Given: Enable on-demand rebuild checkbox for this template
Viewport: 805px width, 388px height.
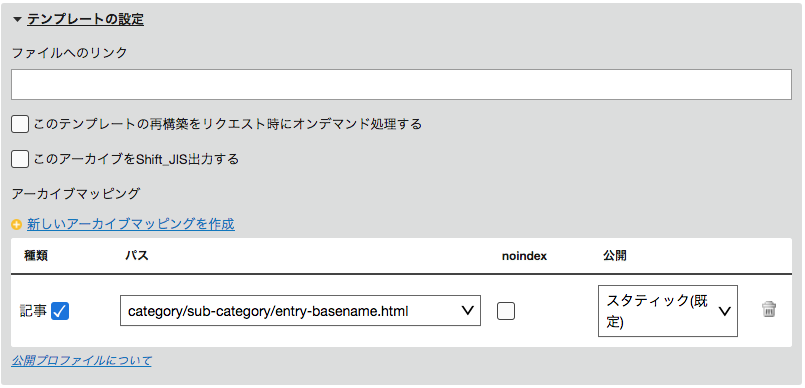Looking at the screenshot, I should pos(20,124).
